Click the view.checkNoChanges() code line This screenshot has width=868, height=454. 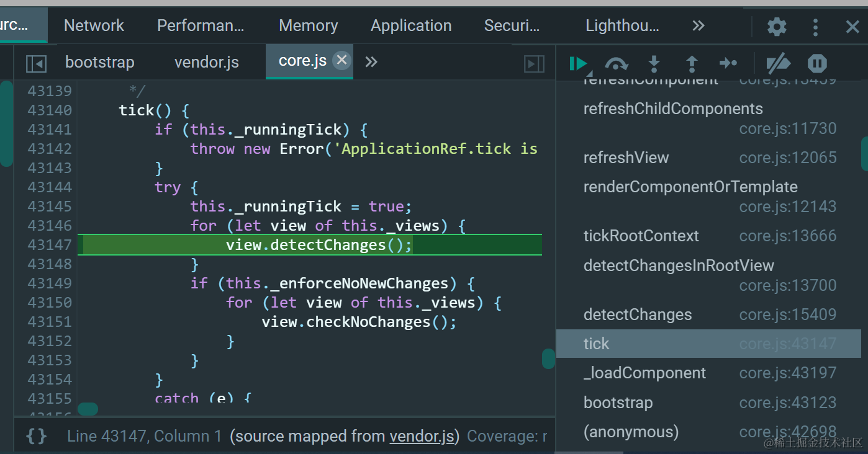pyautogui.click(x=359, y=322)
